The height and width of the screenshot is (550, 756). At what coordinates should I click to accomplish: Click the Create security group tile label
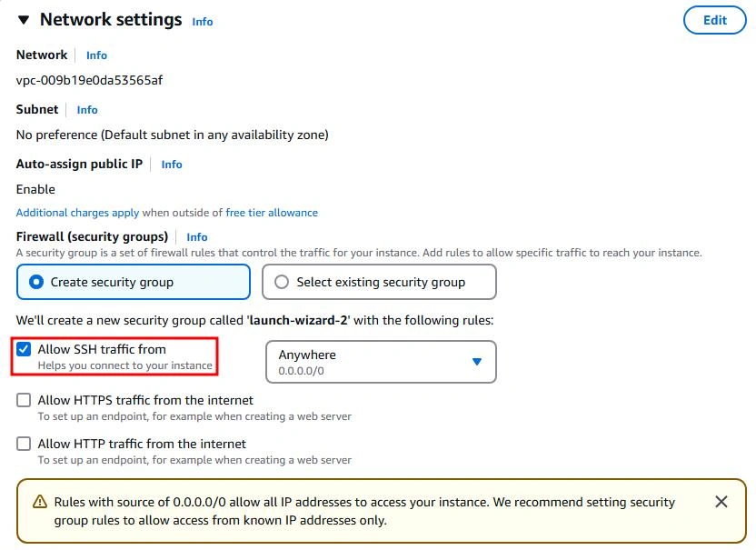pyautogui.click(x=112, y=282)
